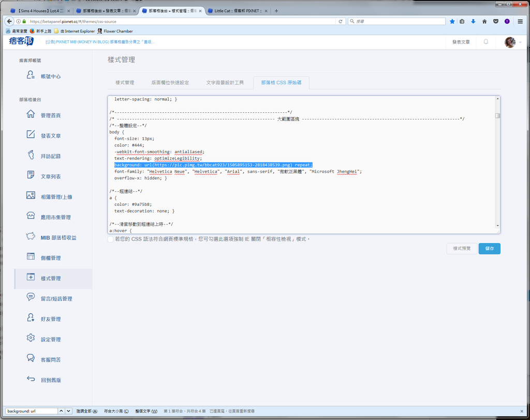This screenshot has height=420, width=530.
Task: Click the purple Y toolbar icon
Action: tap(507, 21)
